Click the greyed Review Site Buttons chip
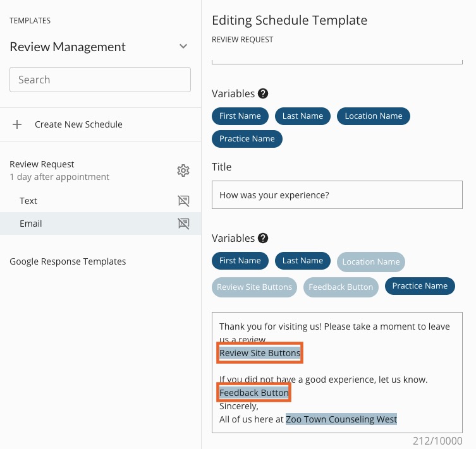The height and width of the screenshot is (449, 476). coord(254,287)
